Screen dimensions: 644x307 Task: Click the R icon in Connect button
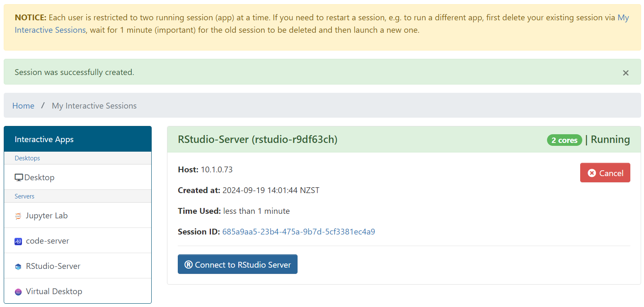[x=189, y=265]
